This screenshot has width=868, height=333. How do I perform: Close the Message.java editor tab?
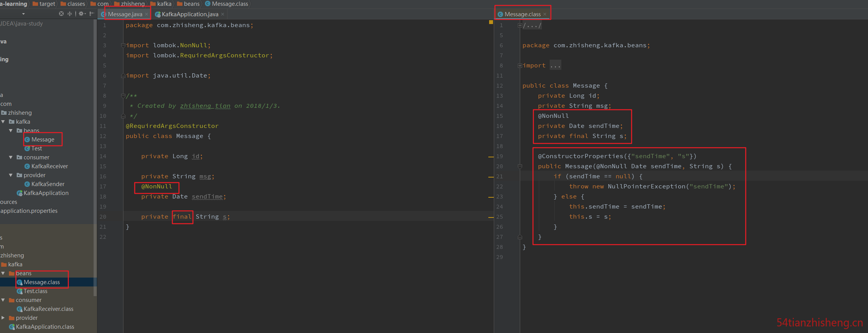tap(147, 14)
